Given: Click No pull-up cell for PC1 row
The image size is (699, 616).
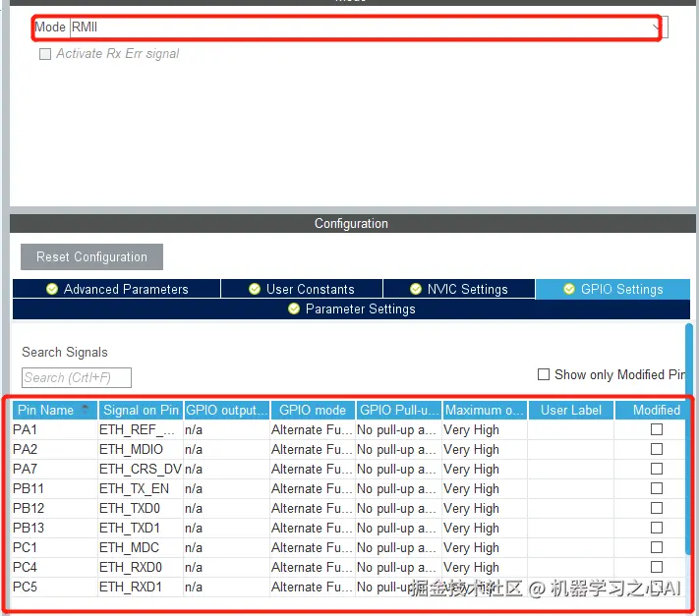Looking at the screenshot, I should coord(398,547).
